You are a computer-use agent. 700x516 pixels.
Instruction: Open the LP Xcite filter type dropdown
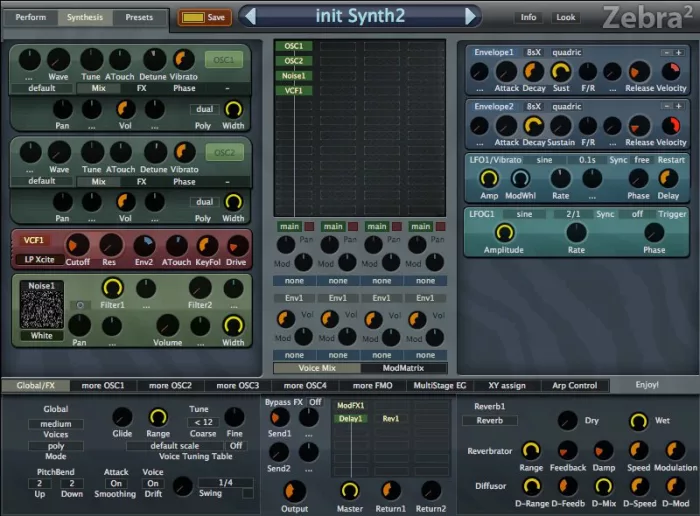click(x=40, y=260)
